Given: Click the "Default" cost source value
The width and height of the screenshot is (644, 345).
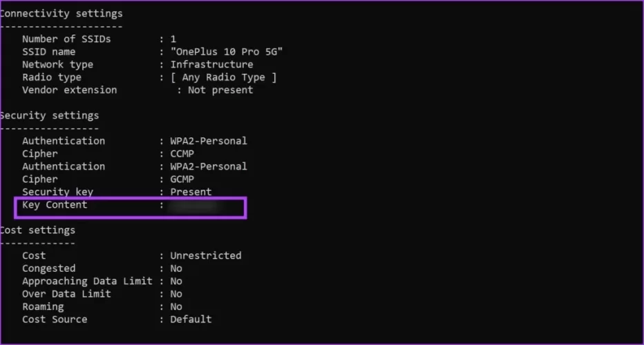Looking at the screenshot, I should (x=191, y=319).
